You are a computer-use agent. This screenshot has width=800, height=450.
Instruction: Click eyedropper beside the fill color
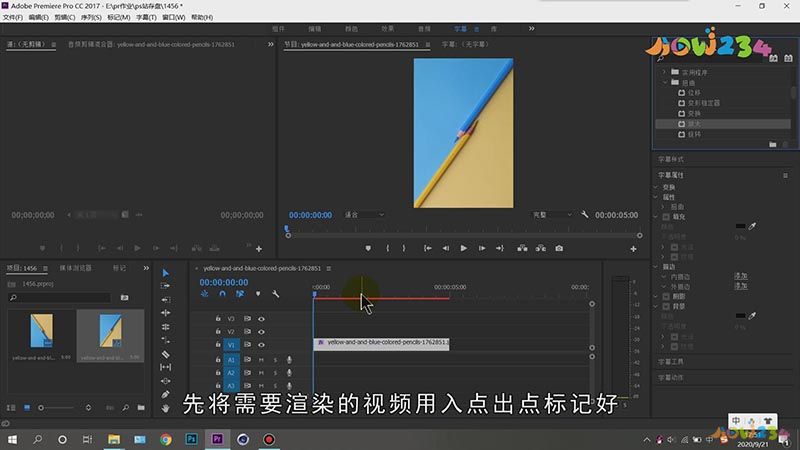752,226
